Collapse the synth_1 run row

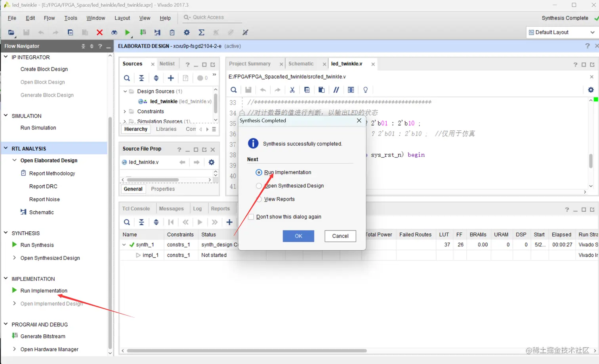point(124,245)
